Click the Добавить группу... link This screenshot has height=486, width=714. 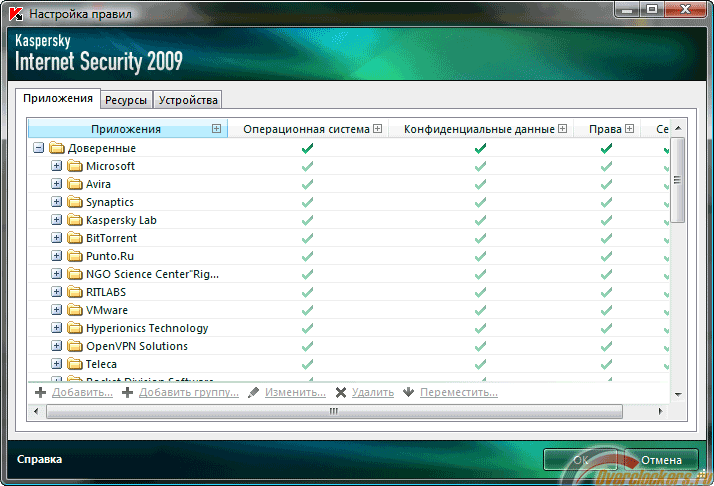(189, 392)
